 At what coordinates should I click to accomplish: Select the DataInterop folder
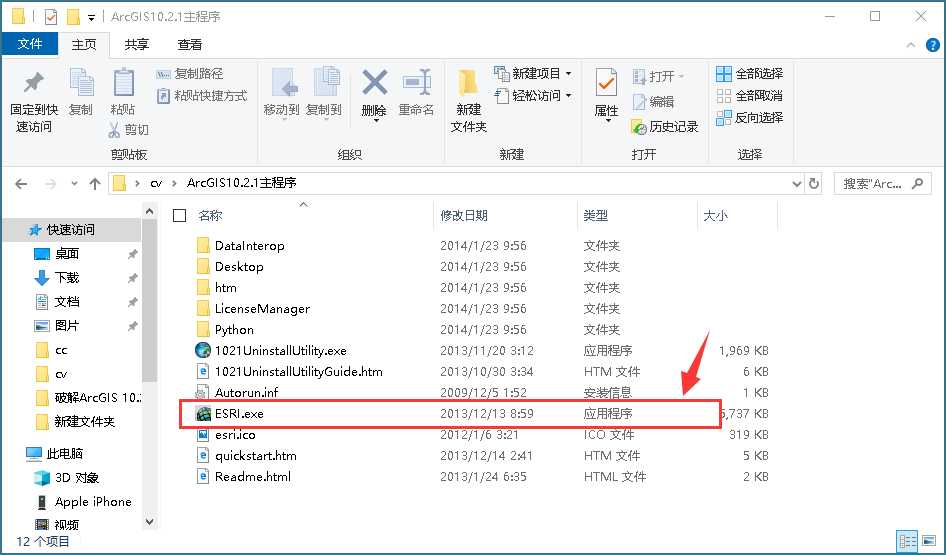pyautogui.click(x=249, y=246)
